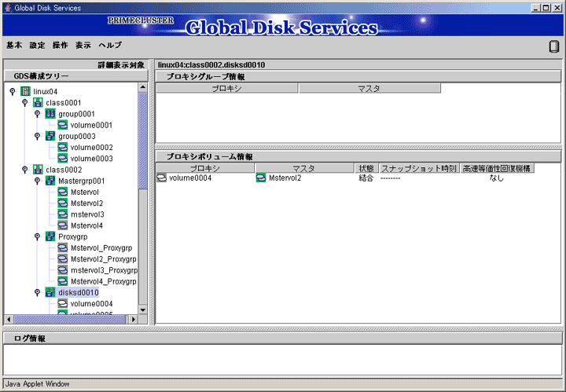566x392 pixels.
Task: Click volume0004 proxy icon in table row
Action: pos(161,178)
